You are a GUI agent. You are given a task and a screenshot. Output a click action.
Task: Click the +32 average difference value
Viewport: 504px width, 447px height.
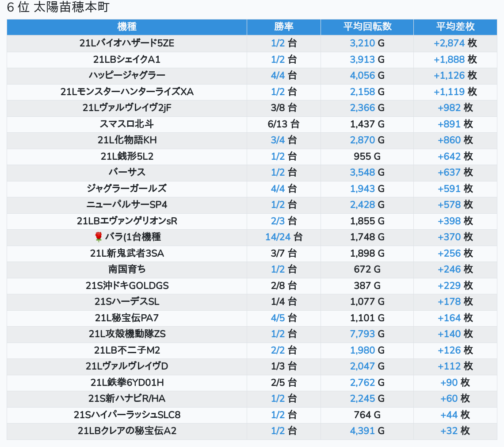(x=449, y=431)
